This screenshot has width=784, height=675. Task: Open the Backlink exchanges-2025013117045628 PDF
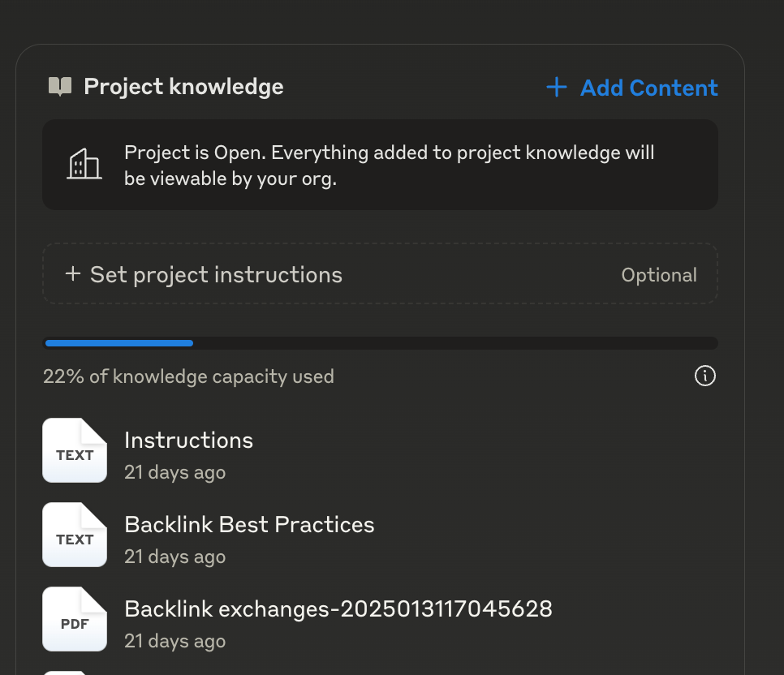[338, 608]
